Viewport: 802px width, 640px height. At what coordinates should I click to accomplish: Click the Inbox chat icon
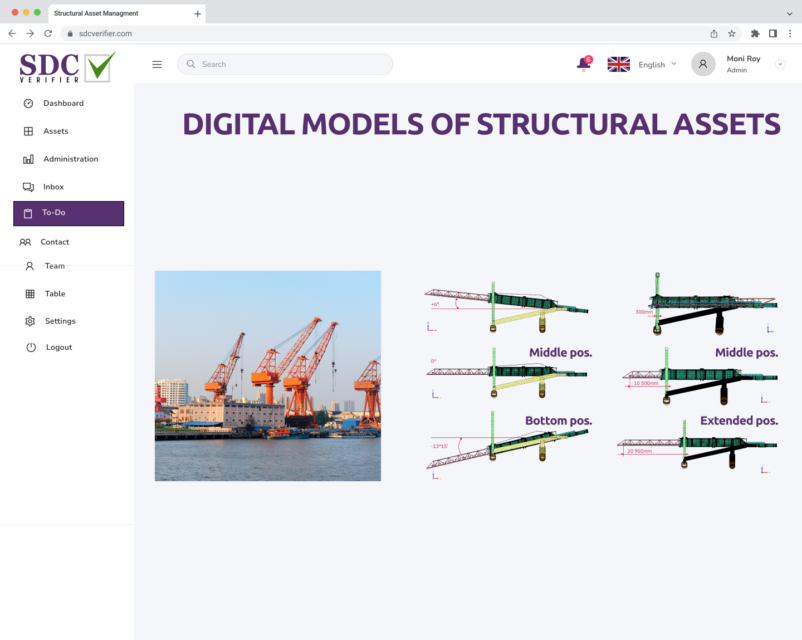click(x=28, y=187)
